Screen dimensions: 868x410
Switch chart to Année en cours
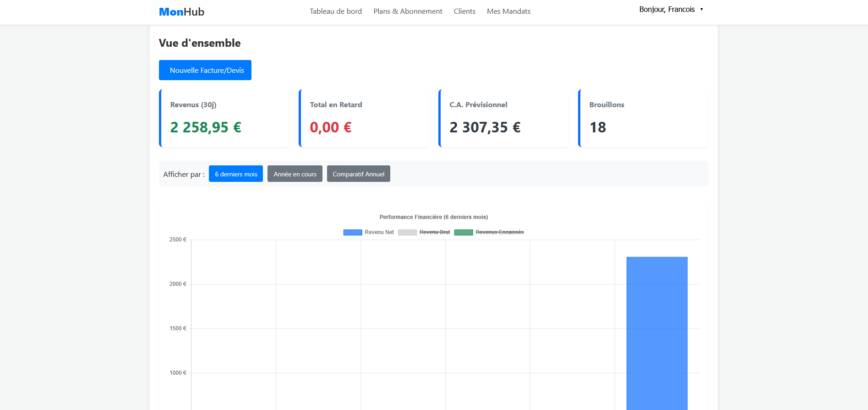(x=295, y=174)
